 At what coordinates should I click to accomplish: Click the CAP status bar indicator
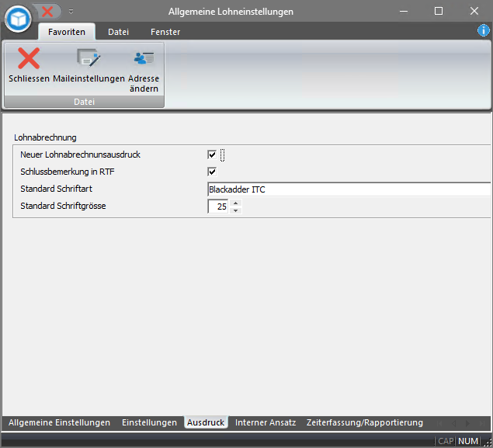point(446,441)
